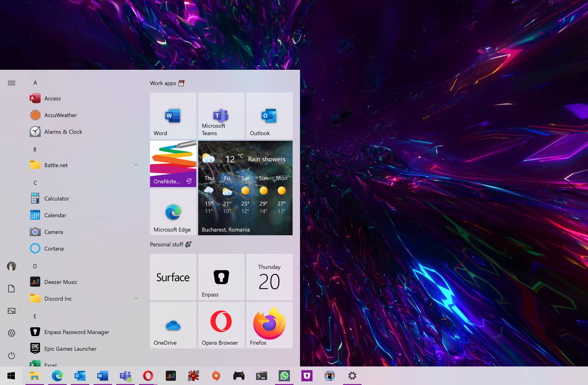The height and width of the screenshot is (385, 588).
Task: Click the Power button in Start
Action: [11, 356]
